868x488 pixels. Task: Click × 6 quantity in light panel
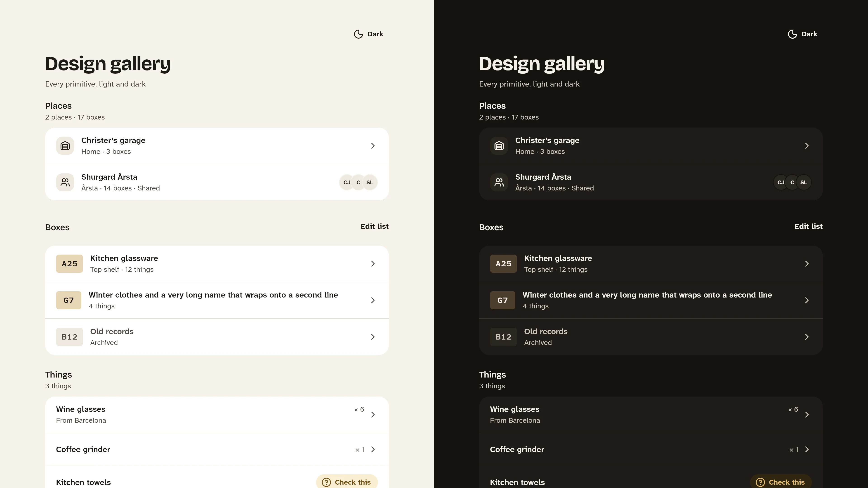tap(359, 410)
